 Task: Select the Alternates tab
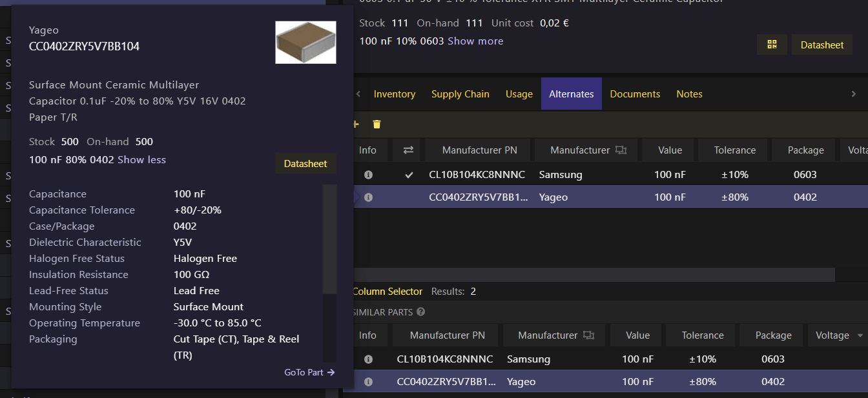(572, 94)
